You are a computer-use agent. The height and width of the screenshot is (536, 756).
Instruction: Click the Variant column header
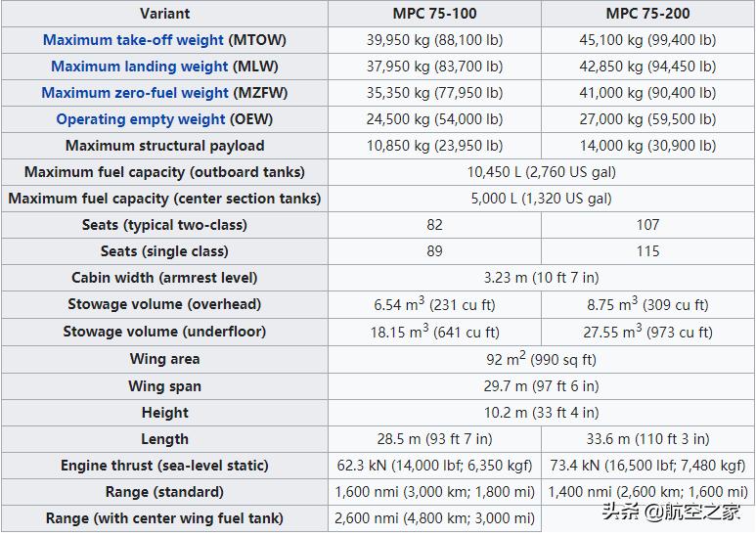pyautogui.click(x=164, y=14)
